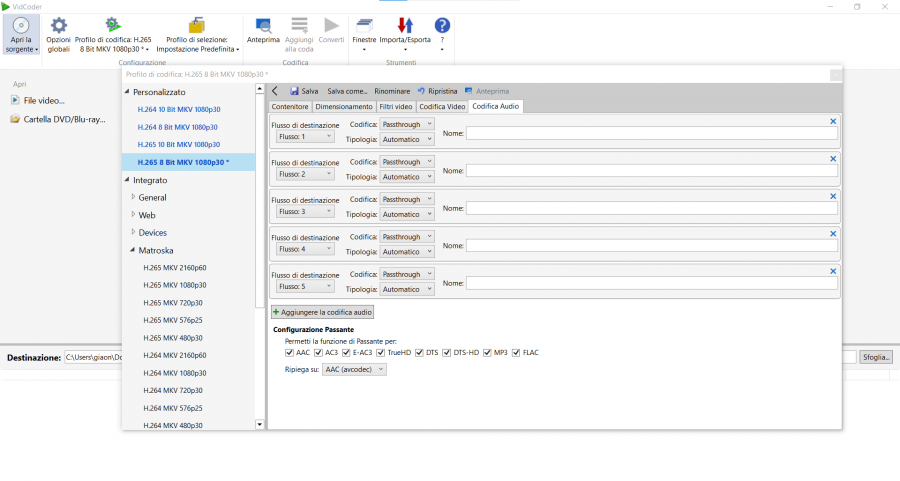Open the Ripiega su AAC (avcodec) dropdown
The height and width of the screenshot is (481, 900).
354,370
